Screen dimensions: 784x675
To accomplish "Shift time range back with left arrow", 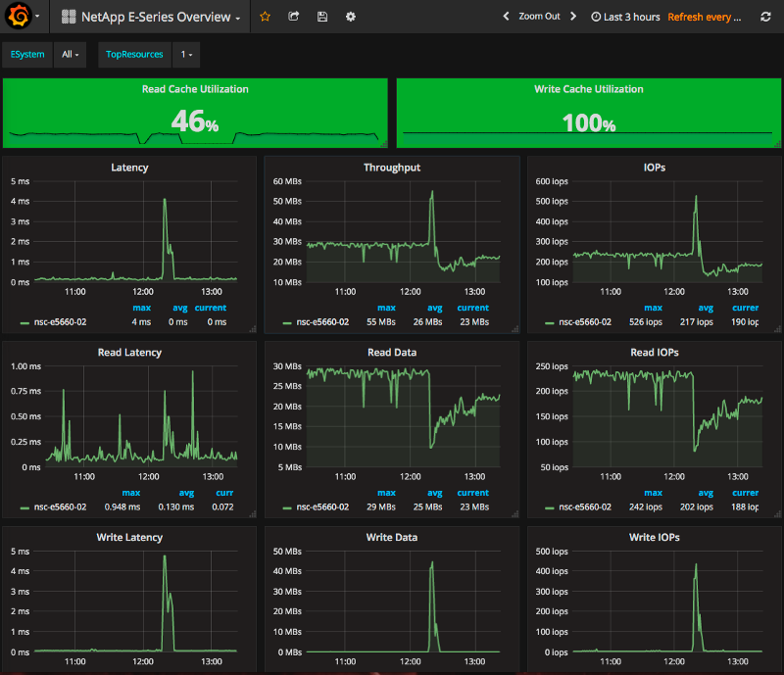I will click(x=506, y=17).
